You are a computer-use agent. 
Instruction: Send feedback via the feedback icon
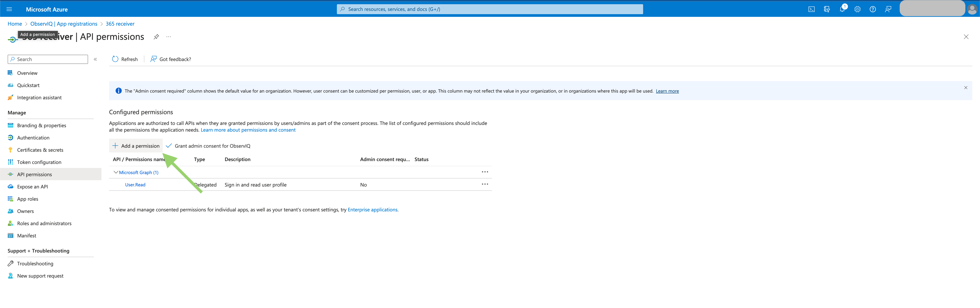[888, 9]
